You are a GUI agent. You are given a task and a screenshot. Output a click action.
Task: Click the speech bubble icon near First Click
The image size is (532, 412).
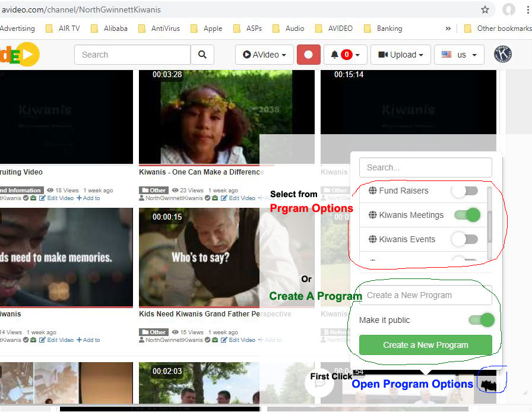click(319, 382)
